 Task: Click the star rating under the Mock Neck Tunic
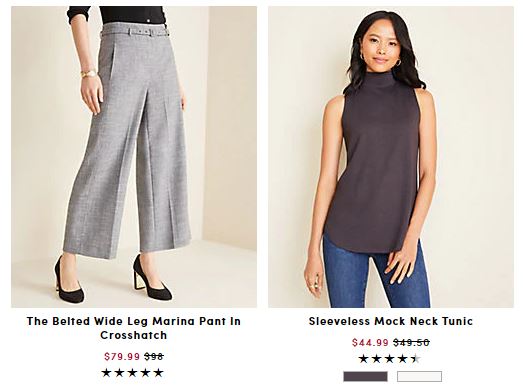[390, 359]
